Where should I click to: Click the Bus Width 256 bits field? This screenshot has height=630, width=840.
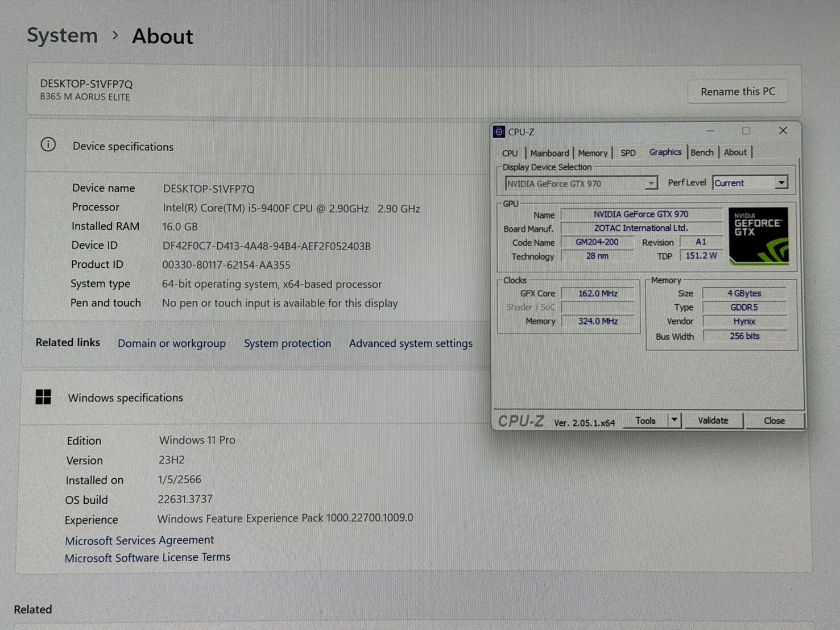tap(744, 336)
